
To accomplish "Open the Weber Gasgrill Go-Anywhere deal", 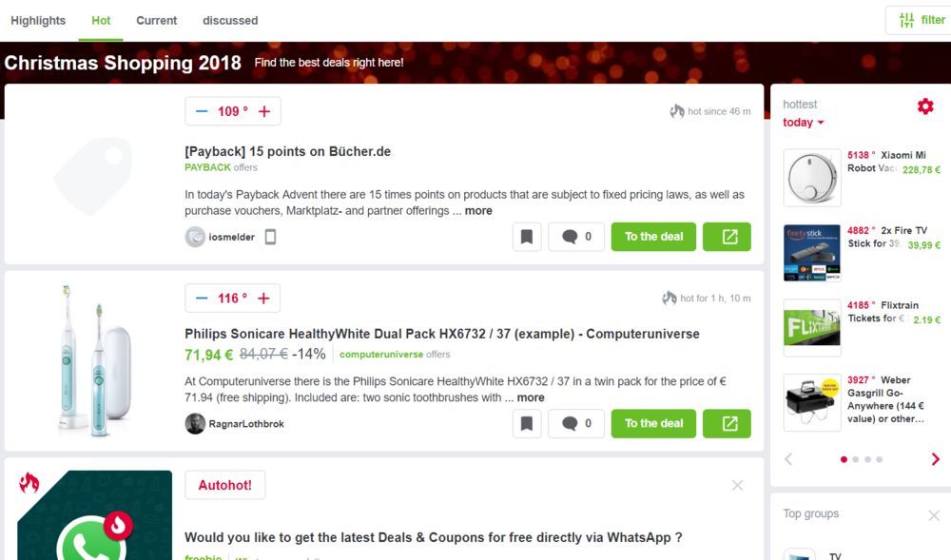I will pos(886,399).
